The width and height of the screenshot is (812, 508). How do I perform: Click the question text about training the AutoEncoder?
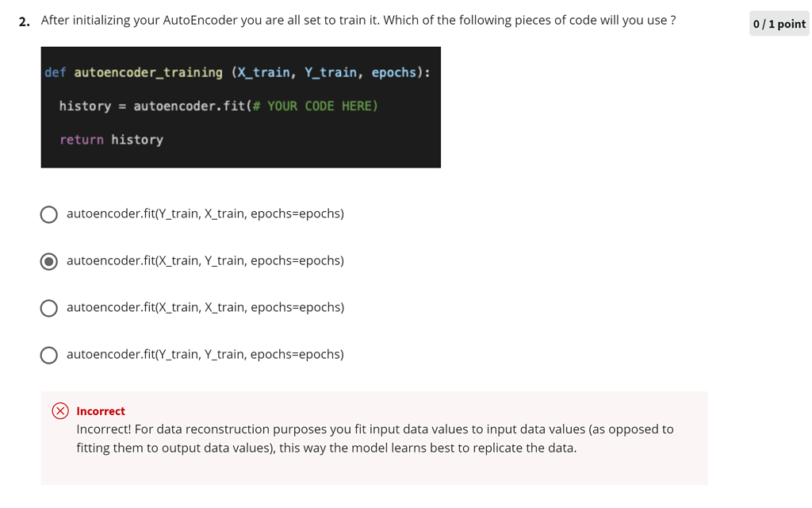tap(358, 20)
